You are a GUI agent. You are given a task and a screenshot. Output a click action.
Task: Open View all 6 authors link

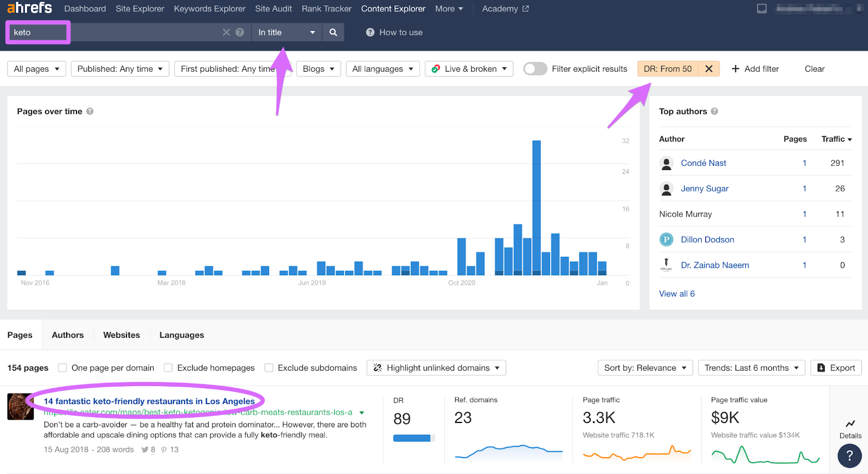676,294
